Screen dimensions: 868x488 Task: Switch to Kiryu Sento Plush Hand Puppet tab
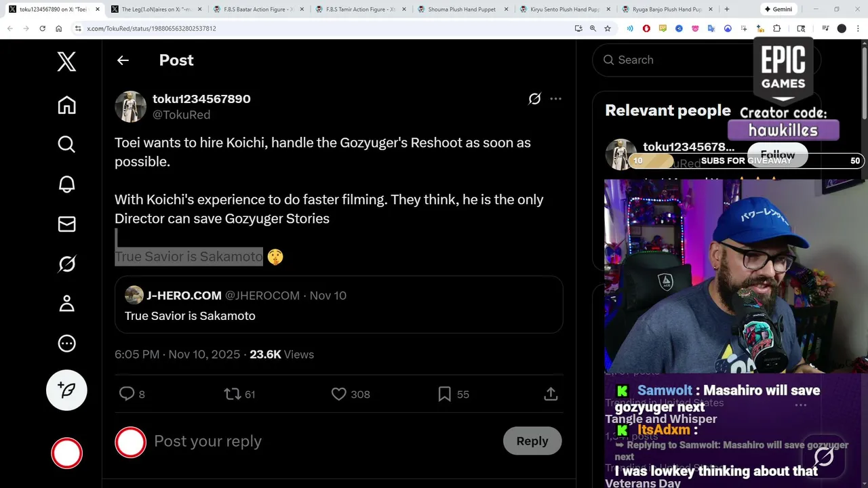point(564,9)
